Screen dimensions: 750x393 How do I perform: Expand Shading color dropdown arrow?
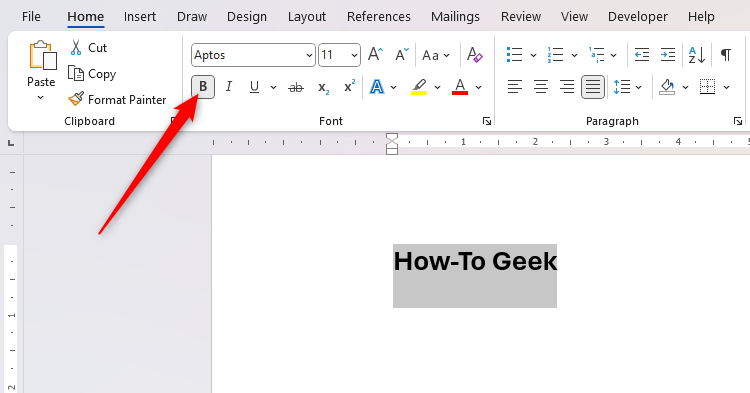tap(685, 87)
